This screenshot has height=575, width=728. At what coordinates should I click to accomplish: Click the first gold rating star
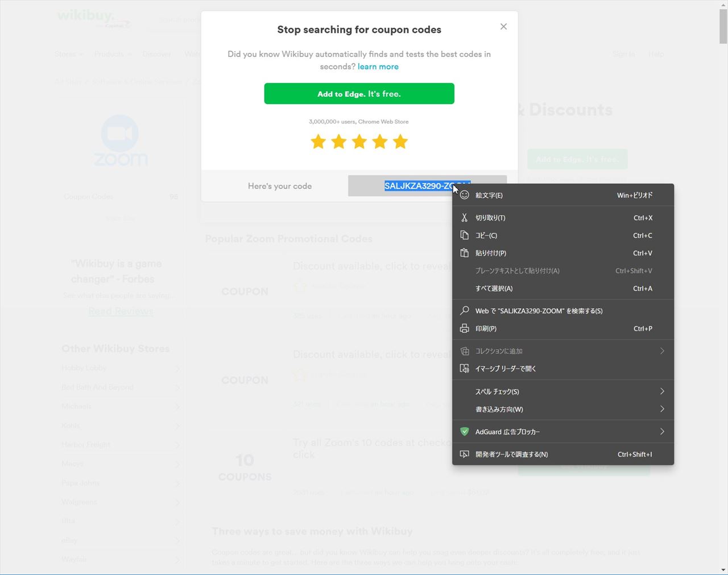(318, 142)
